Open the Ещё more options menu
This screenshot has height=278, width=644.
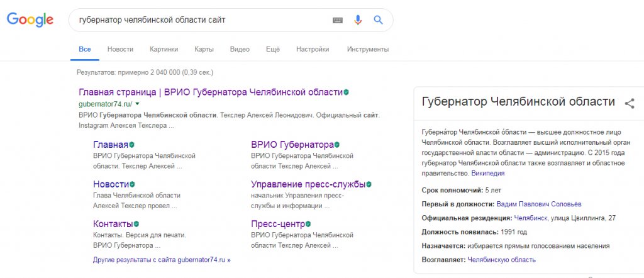tap(272, 49)
